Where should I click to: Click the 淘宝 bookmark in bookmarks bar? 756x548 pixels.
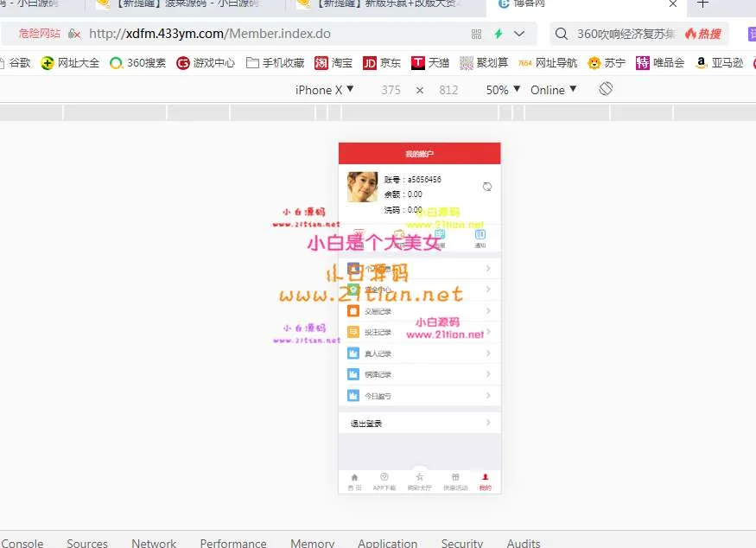(x=334, y=63)
